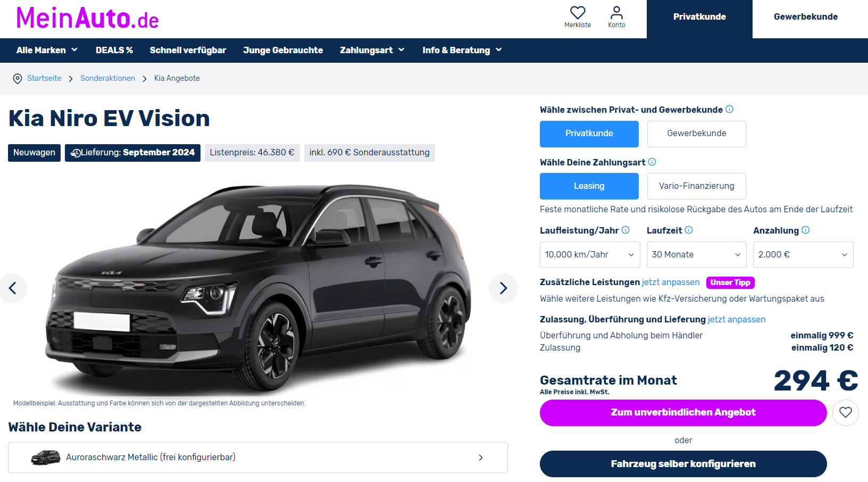Click inkl. 690 € Sonderausstattung badge
Image resolution: width=868 pixels, height=482 pixels.
(370, 153)
